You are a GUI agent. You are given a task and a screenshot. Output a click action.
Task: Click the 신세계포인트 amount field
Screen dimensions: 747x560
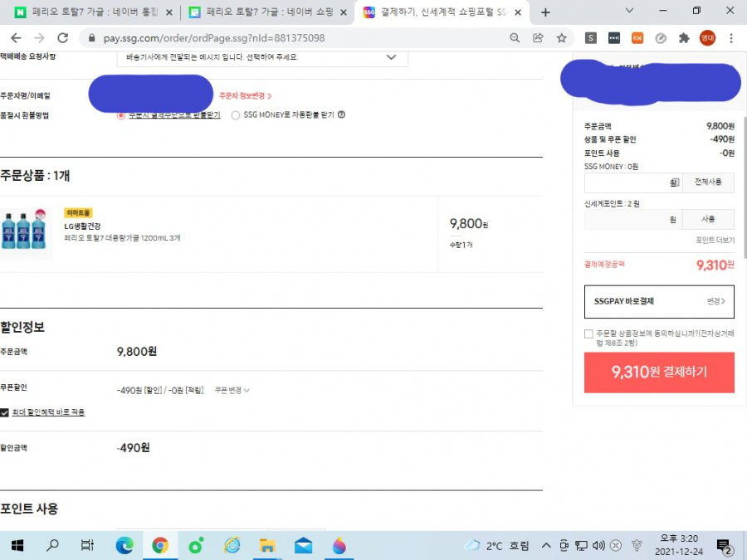[633, 220]
